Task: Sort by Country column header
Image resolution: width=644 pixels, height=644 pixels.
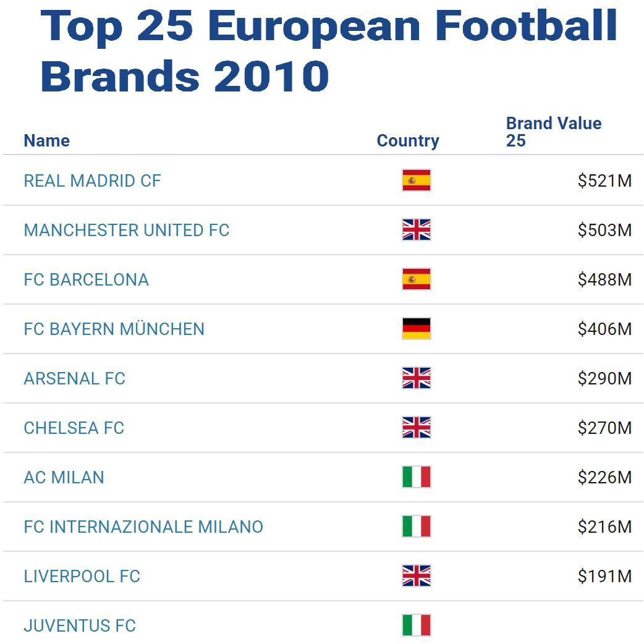Action: pyautogui.click(x=408, y=141)
